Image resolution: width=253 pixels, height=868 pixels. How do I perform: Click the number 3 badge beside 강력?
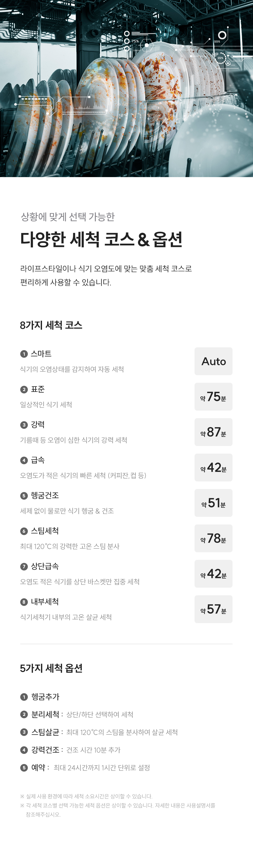click(x=24, y=425)
